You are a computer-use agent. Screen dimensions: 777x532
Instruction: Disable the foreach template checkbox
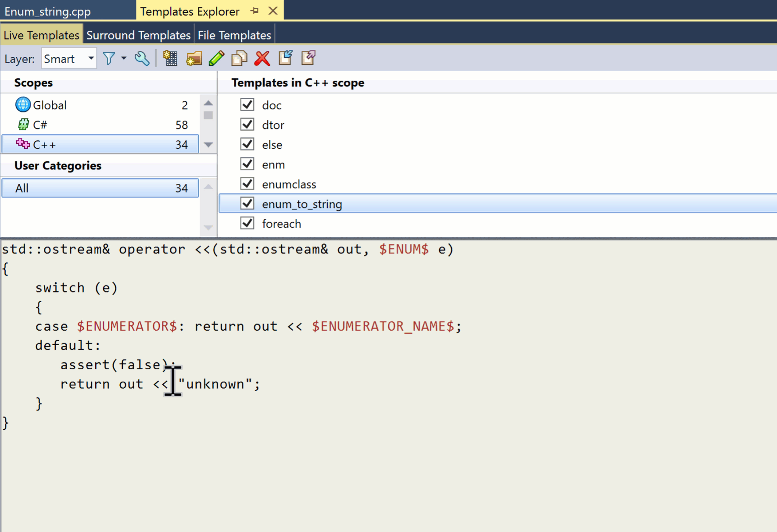[x=247, y=223]
